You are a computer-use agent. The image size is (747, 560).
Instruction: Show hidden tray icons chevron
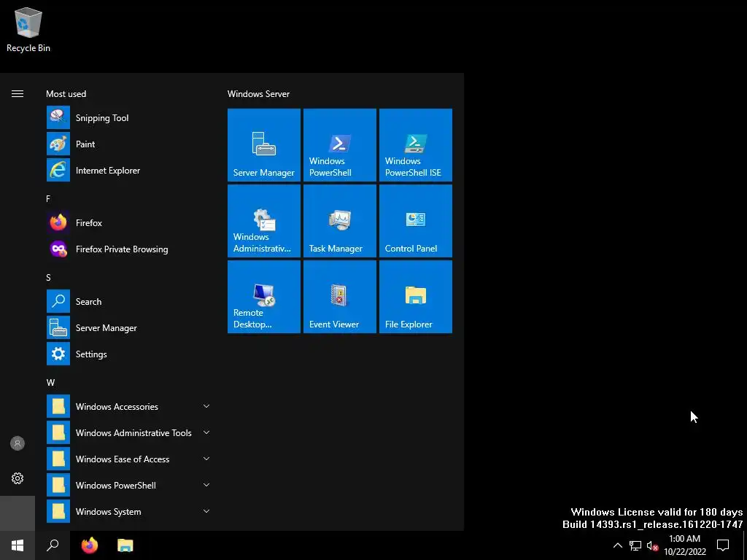coord(617,545)
